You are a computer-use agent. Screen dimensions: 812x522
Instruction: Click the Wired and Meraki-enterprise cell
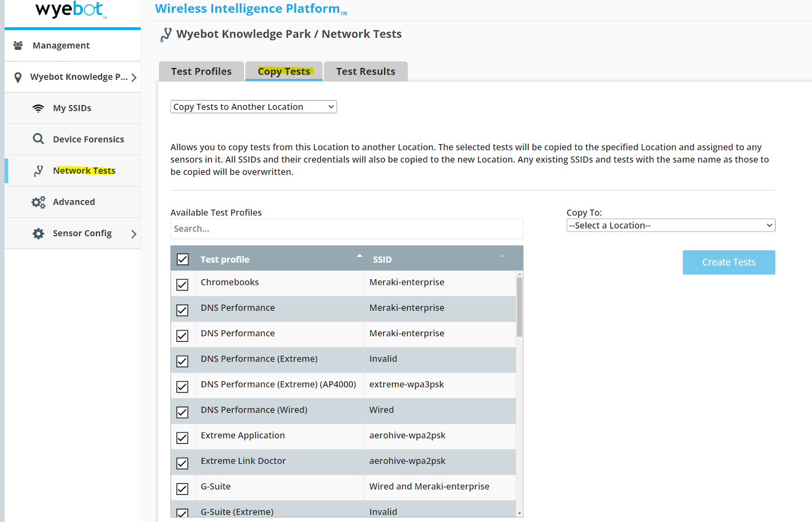440,486
